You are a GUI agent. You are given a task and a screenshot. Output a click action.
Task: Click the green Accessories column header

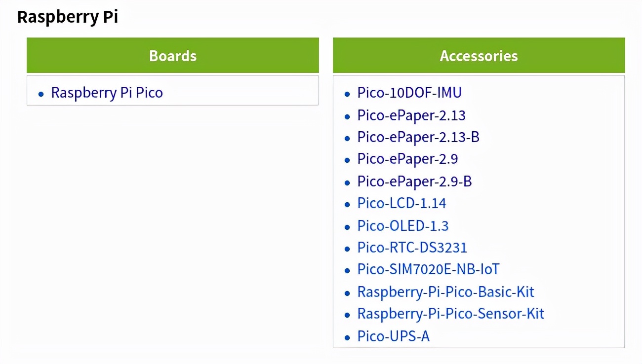479,56
